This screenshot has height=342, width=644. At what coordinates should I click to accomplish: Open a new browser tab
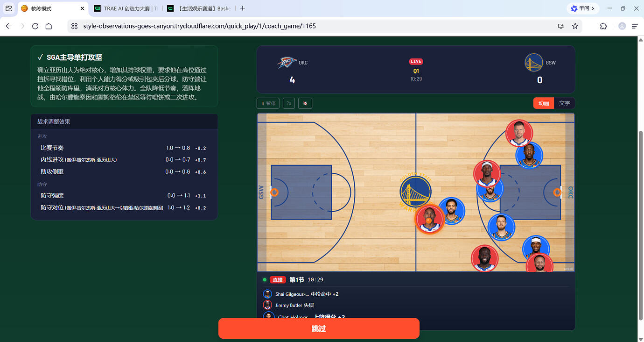coord(243,8)
